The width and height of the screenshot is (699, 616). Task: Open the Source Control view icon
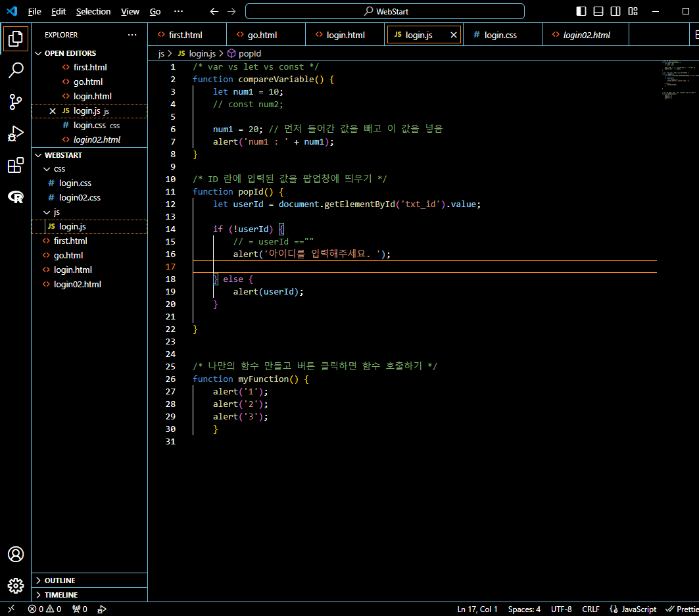coord(16,102)
